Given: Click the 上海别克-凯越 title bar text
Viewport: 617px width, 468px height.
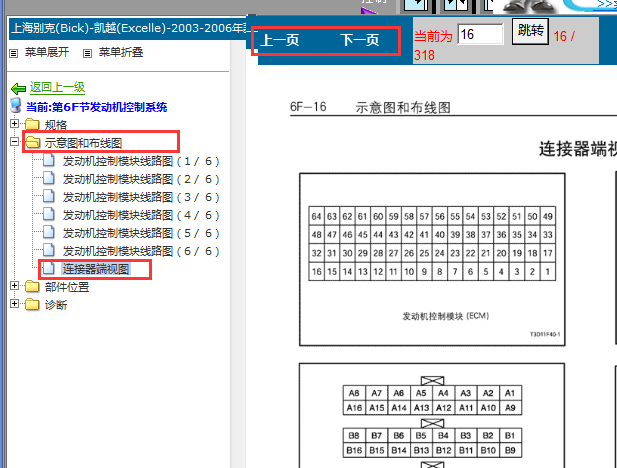Looking at the screenshot, I should tap(129, 28).
